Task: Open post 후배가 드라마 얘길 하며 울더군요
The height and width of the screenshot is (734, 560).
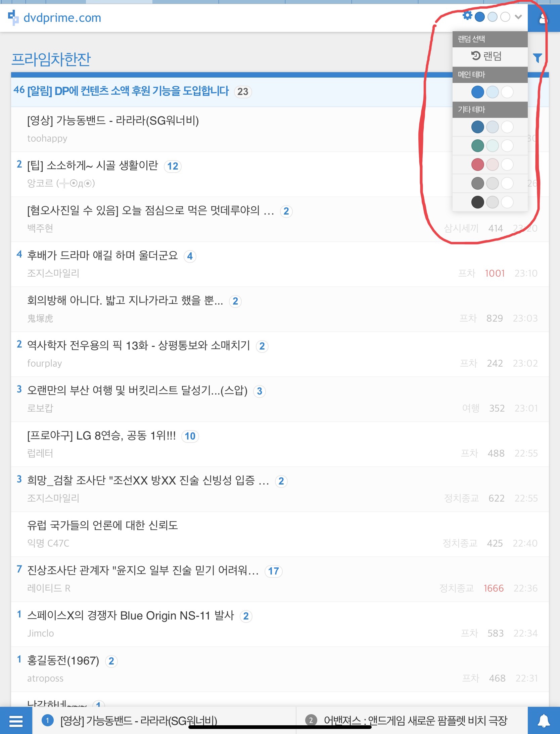Action: click(x=102, y=256)
